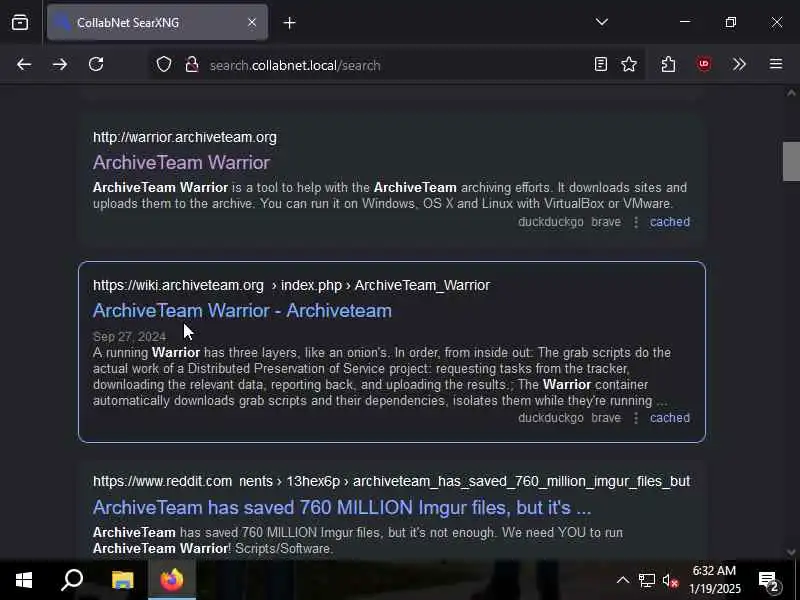800x600 pixels.
Task: Click the Firefox taskbar icon
Action: 172,580
